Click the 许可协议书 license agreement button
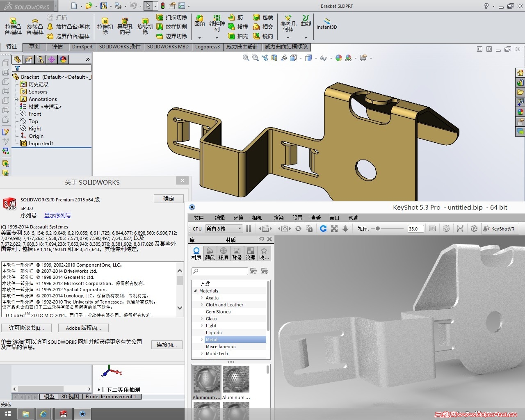 pos(26,328)
